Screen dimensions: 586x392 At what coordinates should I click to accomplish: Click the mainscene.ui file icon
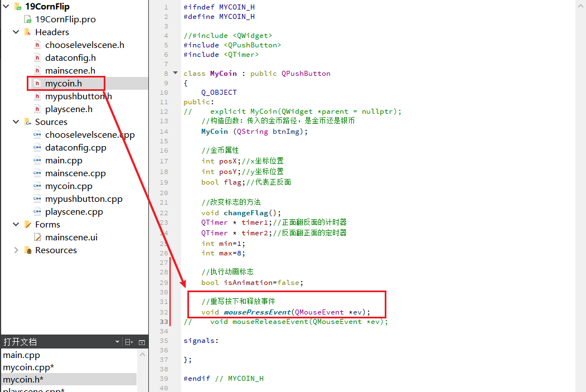tap(37, 238)
